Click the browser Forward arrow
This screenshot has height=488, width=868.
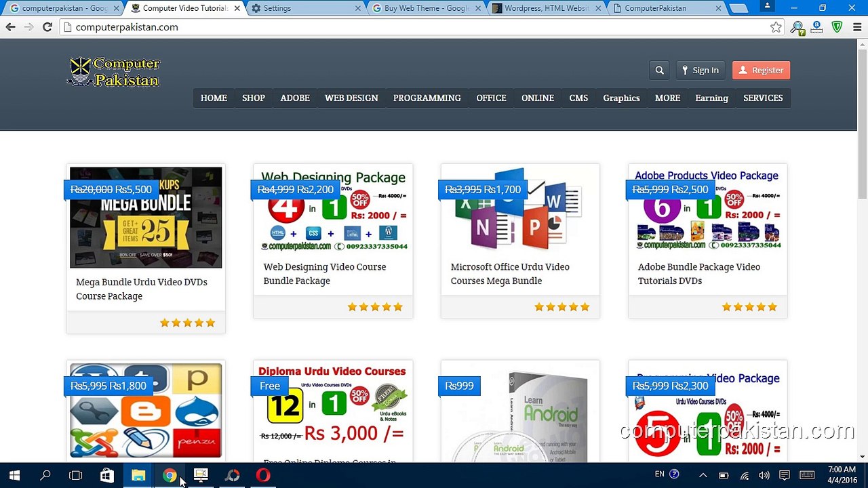pos(28,27)
